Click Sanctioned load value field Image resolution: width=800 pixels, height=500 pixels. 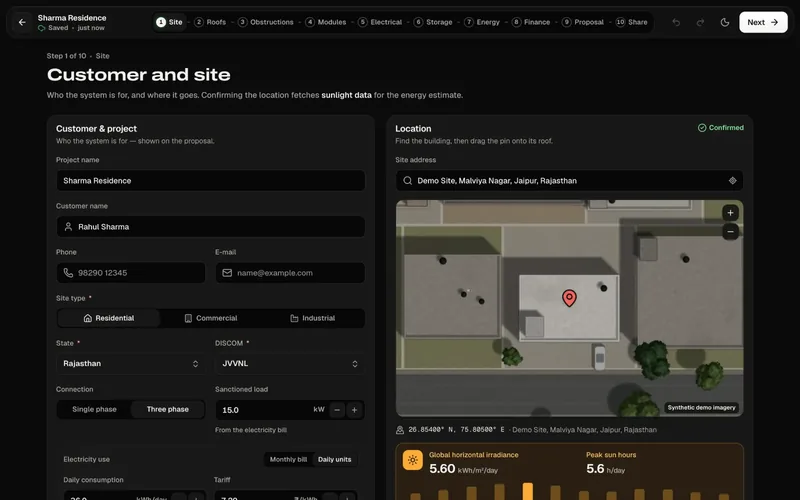tap(265, 410)
